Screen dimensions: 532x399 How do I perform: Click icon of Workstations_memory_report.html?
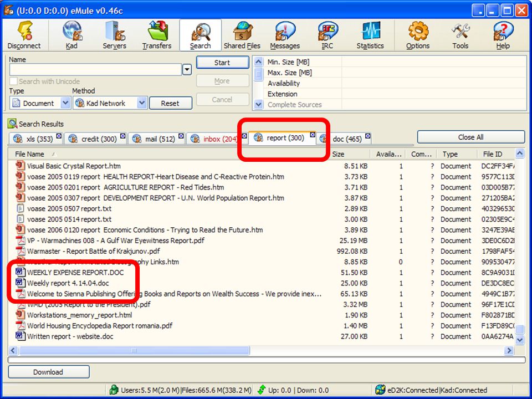(21, 315)
